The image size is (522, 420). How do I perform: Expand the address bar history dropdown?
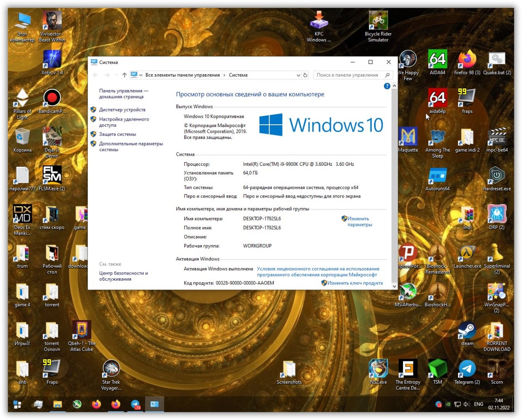point(298,75)
